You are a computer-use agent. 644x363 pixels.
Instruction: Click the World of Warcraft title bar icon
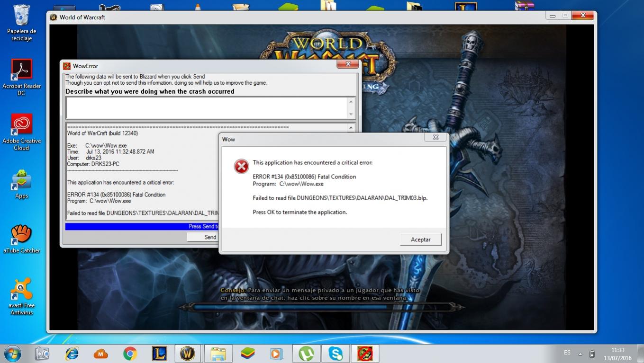coord(54,18)
